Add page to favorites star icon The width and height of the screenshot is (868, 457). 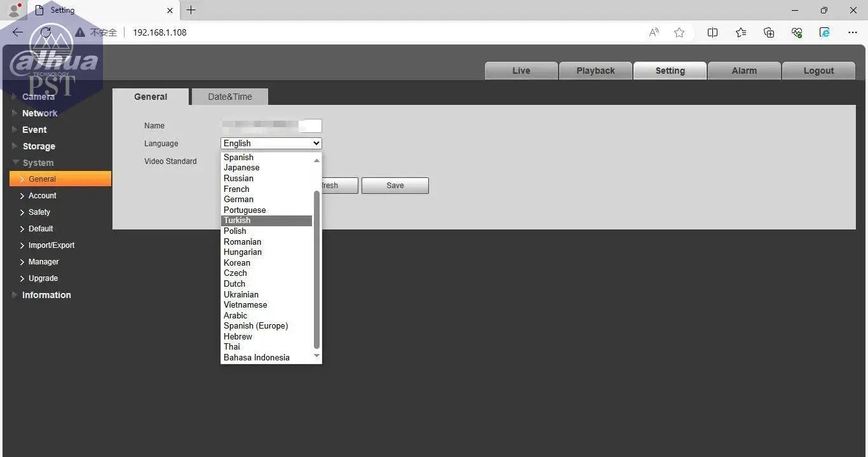pyautogui.click(x=679, y=32)
